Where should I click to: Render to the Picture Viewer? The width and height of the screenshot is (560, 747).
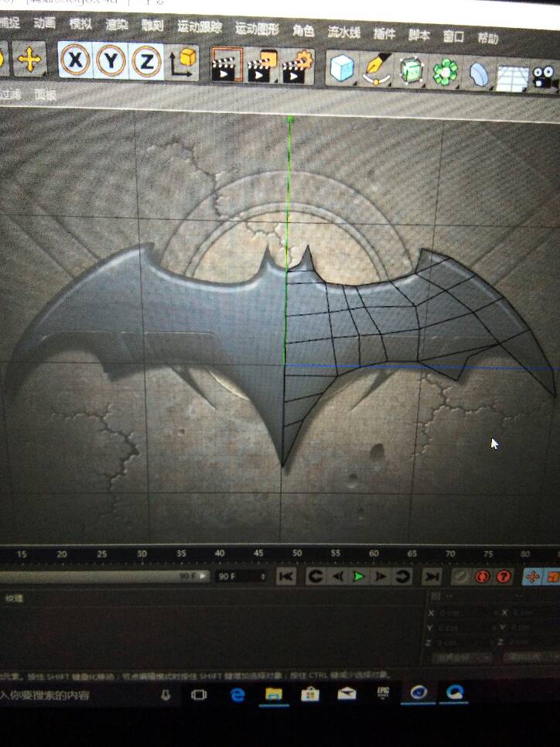262,66
